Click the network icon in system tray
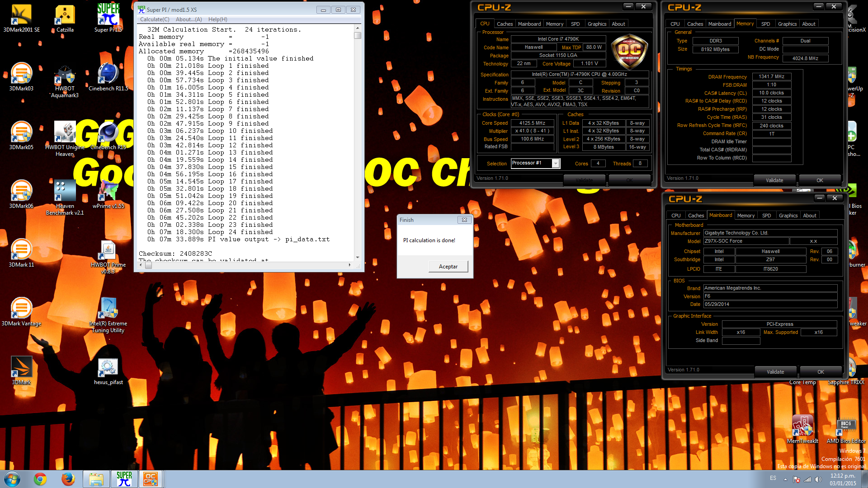The width and height of the screenshot is (868, 488). tap(807, 479)
